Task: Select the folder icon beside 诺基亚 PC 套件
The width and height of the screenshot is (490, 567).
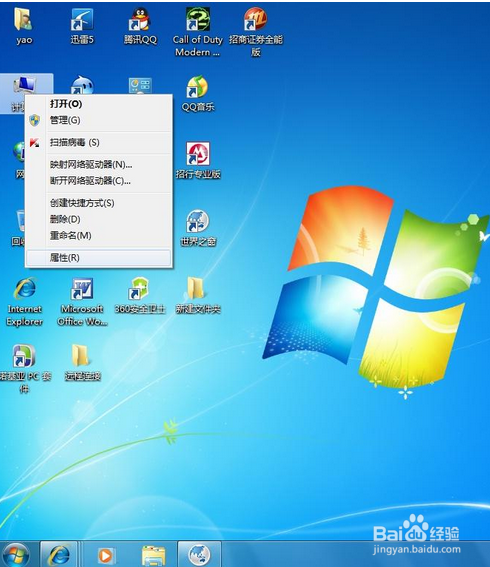Action: [x=81, y=356]
